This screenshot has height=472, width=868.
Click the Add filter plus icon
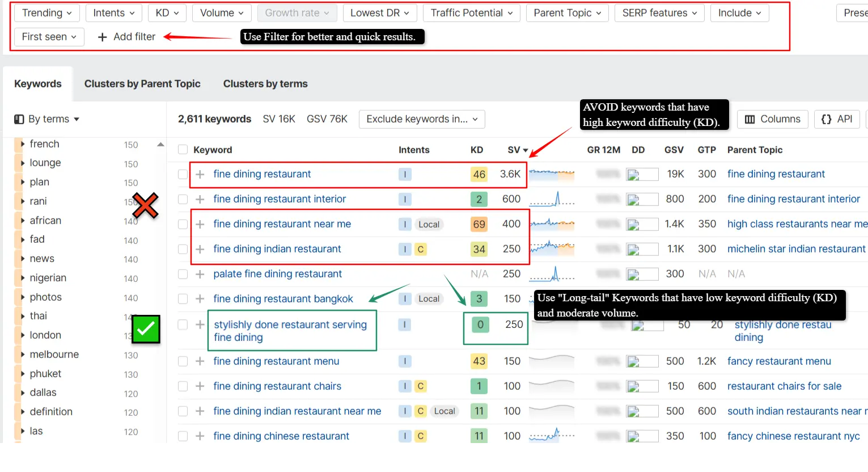[x=103, y=37]
